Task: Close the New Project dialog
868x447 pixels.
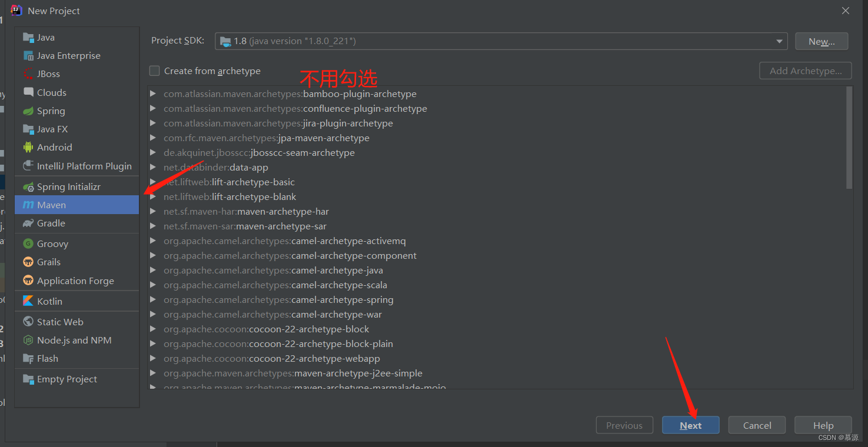Action: (845, 11)
